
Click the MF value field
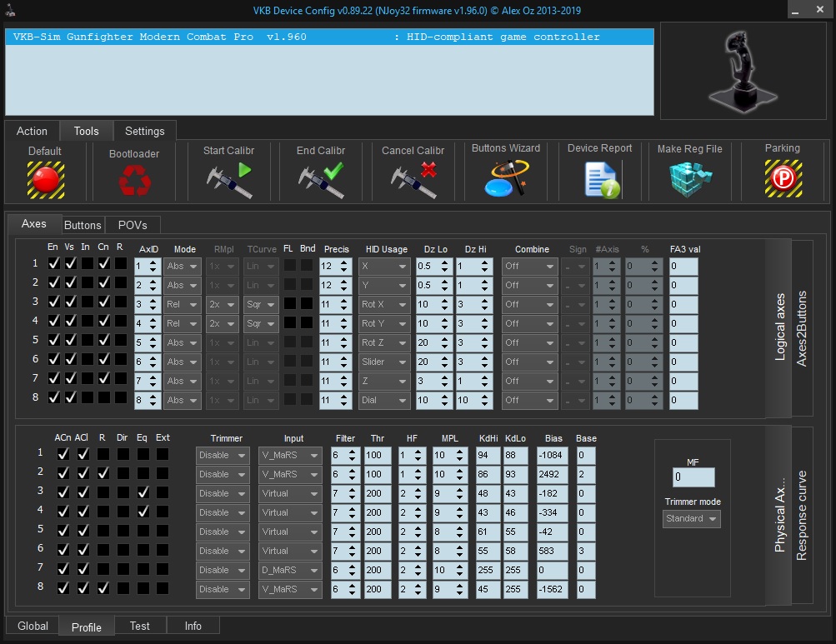693,477
